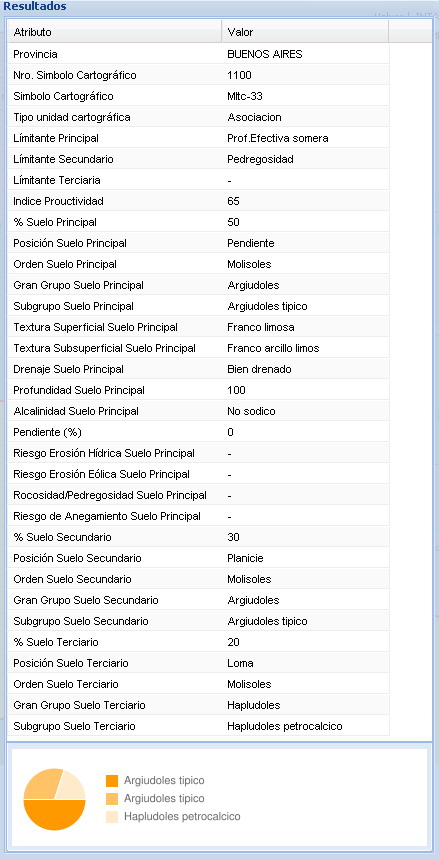Click the BUENOS AIRES value cell
Image resolution: width=439 pixels, height=859 pixels.
coord(265,54)
